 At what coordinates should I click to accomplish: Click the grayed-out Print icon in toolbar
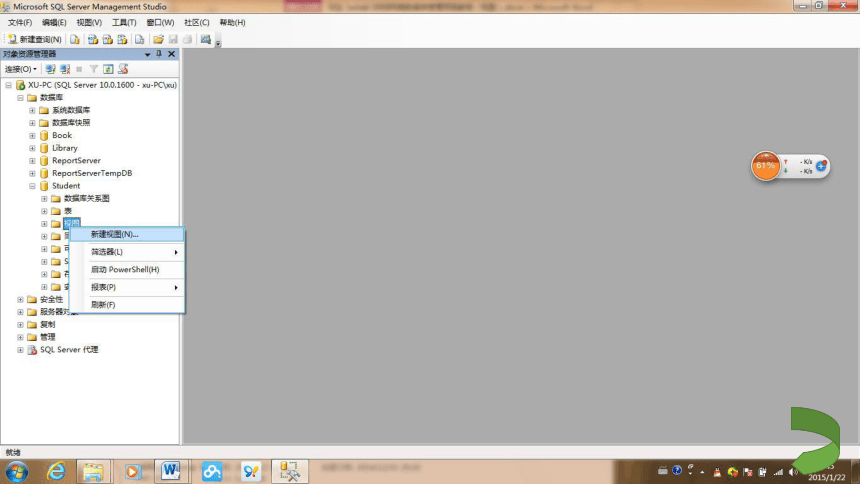[188, 40]
